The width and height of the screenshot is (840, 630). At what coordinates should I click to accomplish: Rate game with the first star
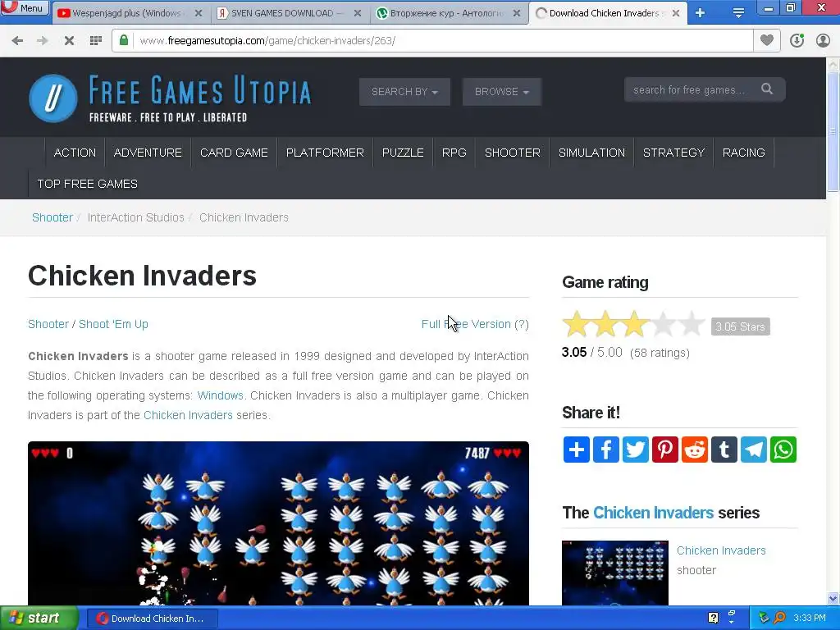(577, 324)
